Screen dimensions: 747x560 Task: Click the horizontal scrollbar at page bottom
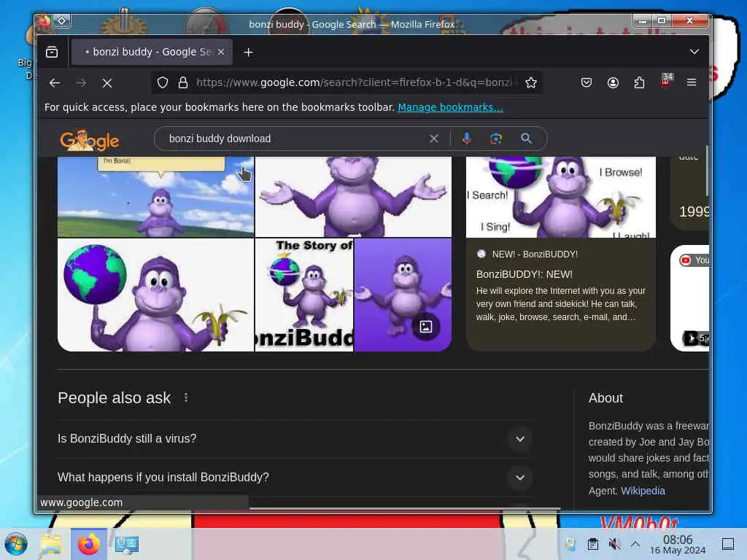pyautogui.click(x=405, y=509)
